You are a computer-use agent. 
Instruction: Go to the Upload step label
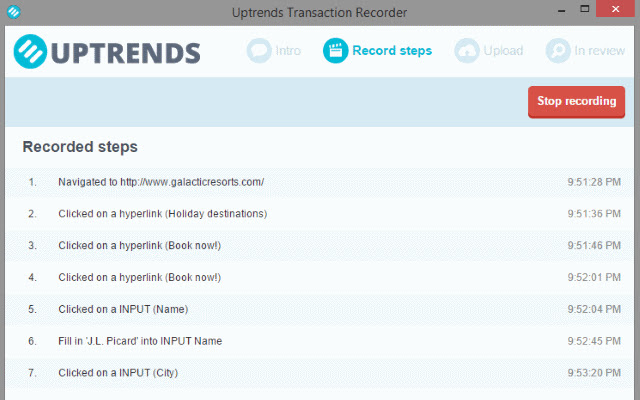[503, 51]
